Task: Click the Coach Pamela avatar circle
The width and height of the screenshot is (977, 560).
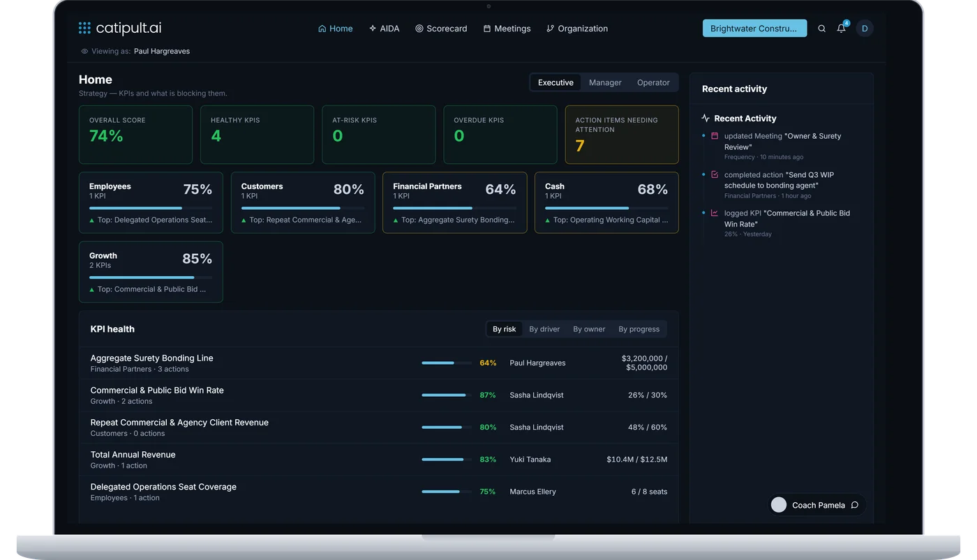Action: [x=779, y=505]
